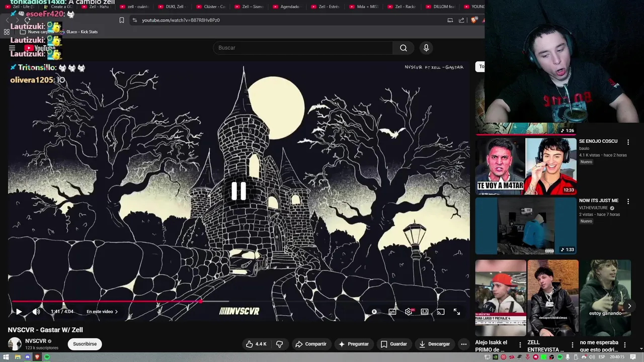This screenshot has height=362, width=644.
Task: Open the 'ZELL ENTREVISTA' short thumbnail
Action: click(553, 298)
